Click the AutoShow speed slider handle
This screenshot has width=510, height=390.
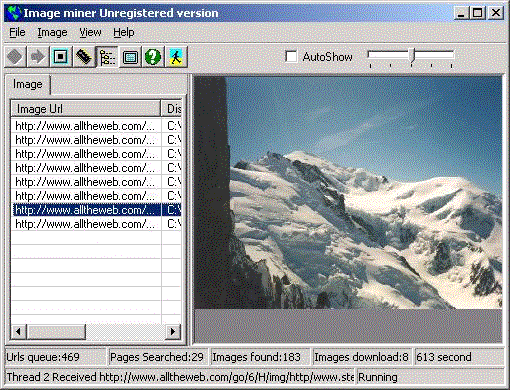(x=412, y=55)
